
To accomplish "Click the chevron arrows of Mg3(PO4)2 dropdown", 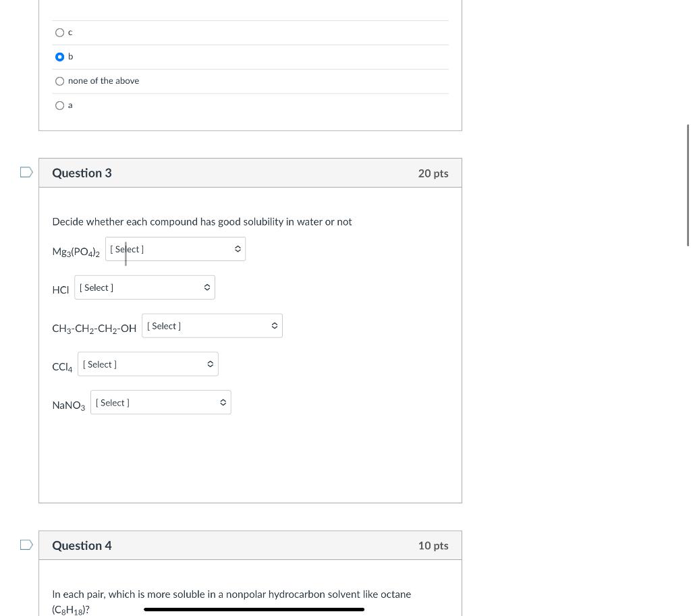I will coord(238,249).
